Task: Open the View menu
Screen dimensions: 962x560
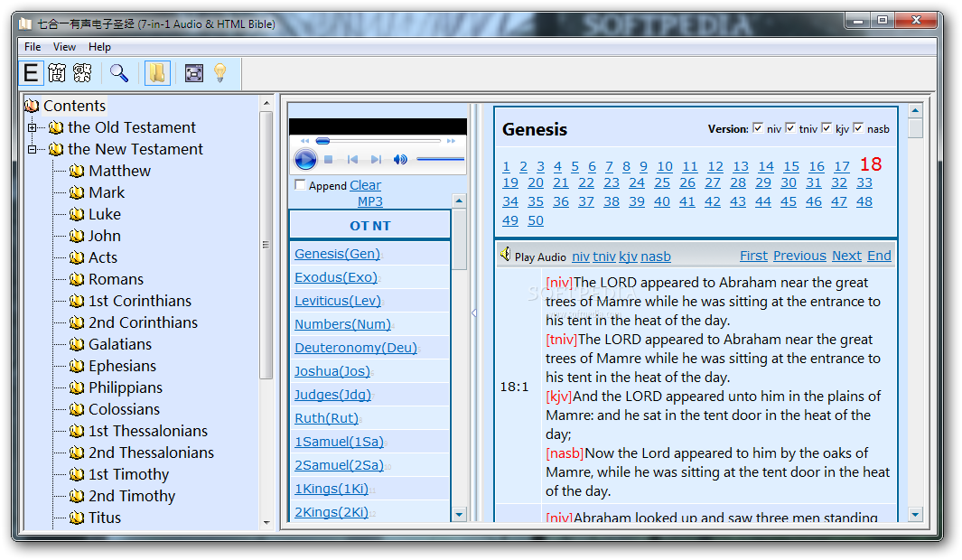Action: pos(64,47)
